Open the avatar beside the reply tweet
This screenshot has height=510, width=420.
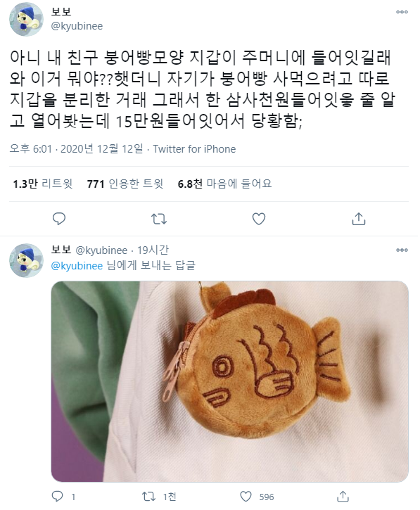pos(26,260)
